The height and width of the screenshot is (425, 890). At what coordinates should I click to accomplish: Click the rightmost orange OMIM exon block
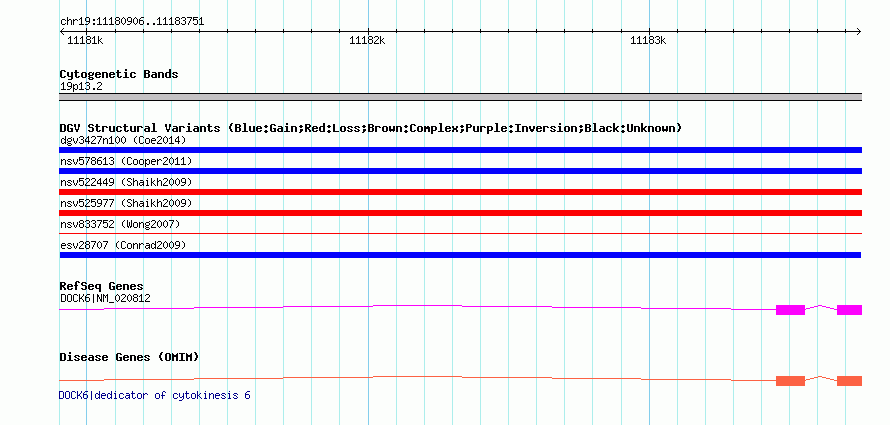click(850, 381)
